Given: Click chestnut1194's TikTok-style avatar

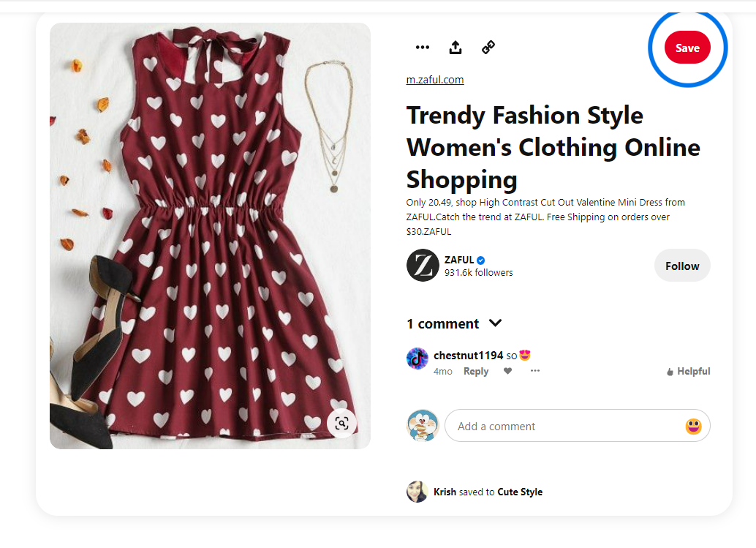Looking at the screenshot, I should tap(417, 359).
